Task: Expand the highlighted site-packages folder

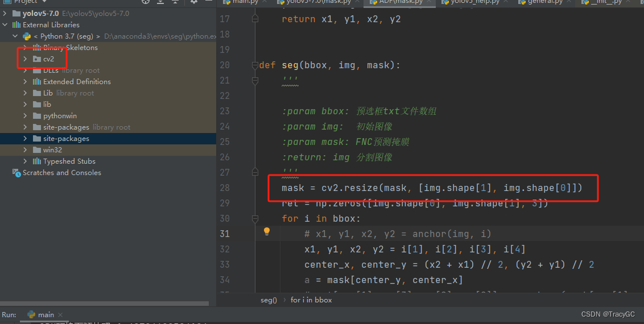Action: pos(26,139)
